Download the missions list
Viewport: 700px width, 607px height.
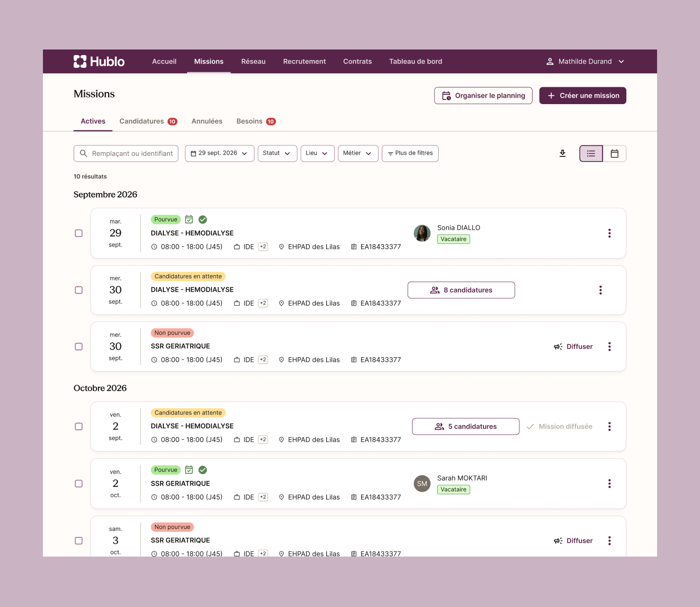pos(562,153)
